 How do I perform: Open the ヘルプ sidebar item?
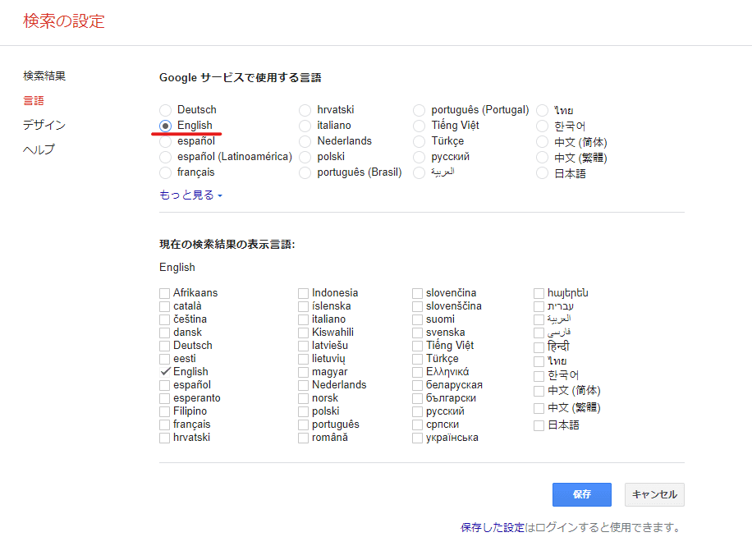tap(39, 150)
